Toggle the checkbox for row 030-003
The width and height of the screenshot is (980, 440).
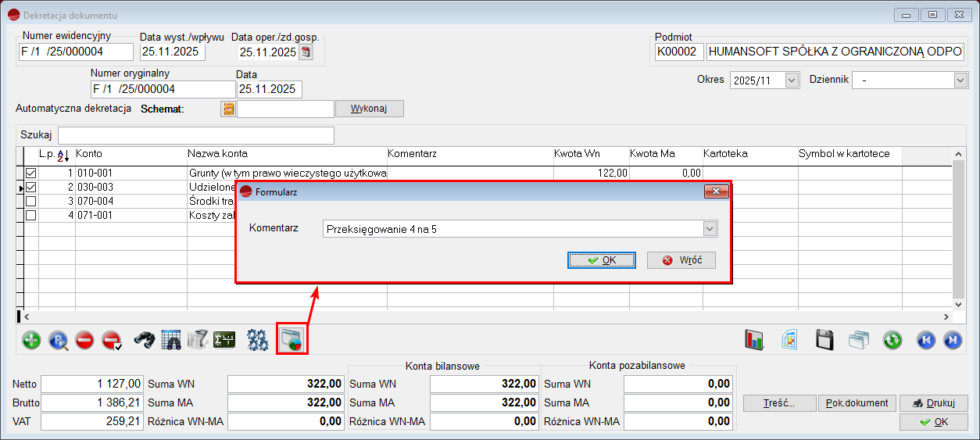(31, 188)
